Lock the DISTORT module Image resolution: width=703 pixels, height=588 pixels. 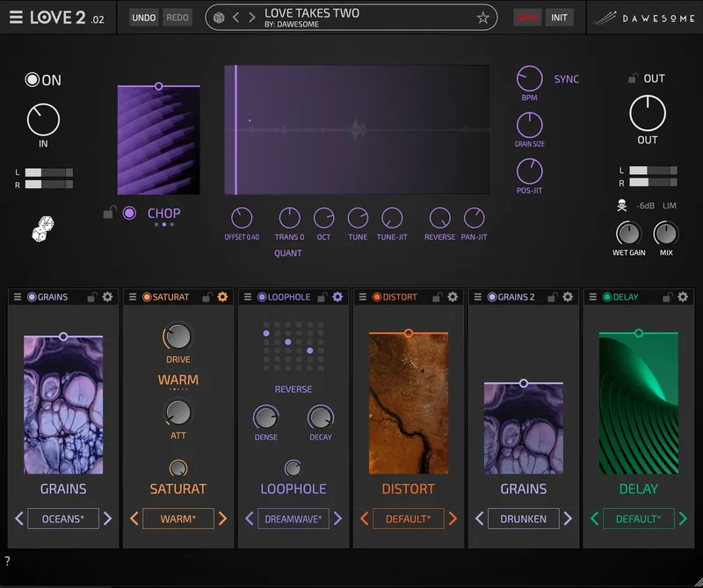pos(437,297)
